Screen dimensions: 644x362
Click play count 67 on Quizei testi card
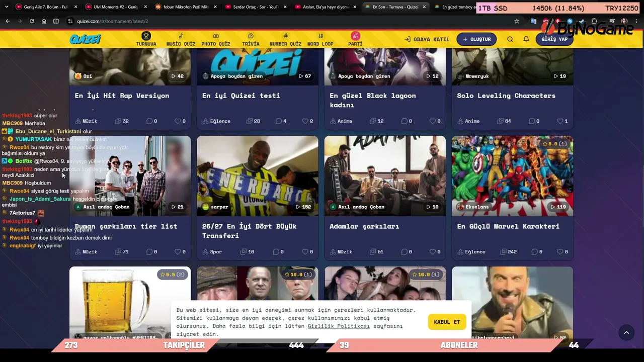tap(305, 76)
